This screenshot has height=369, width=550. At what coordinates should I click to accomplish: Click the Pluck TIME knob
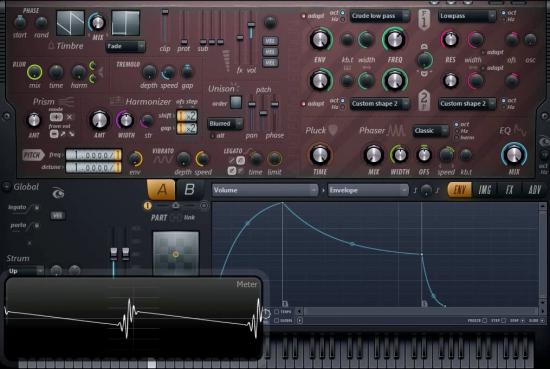[320, 155]
